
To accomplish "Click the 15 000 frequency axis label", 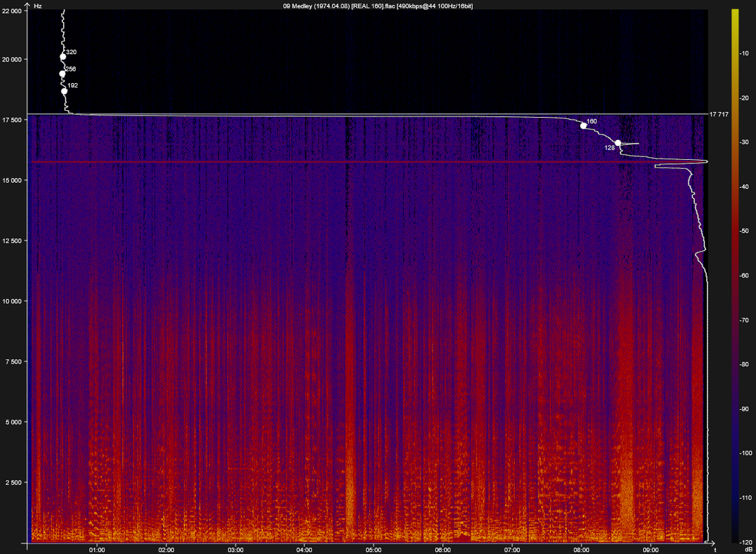I will tap(12, 180).
